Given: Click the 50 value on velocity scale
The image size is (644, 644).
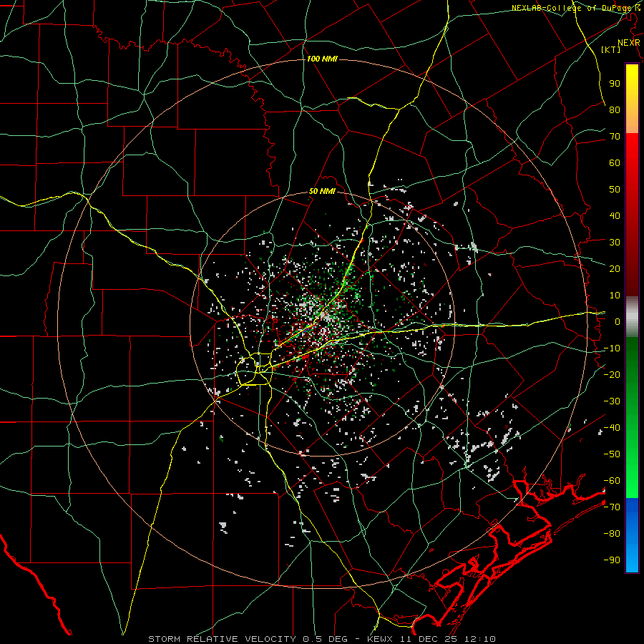Looking at the screenshot, I should [615, 190].
